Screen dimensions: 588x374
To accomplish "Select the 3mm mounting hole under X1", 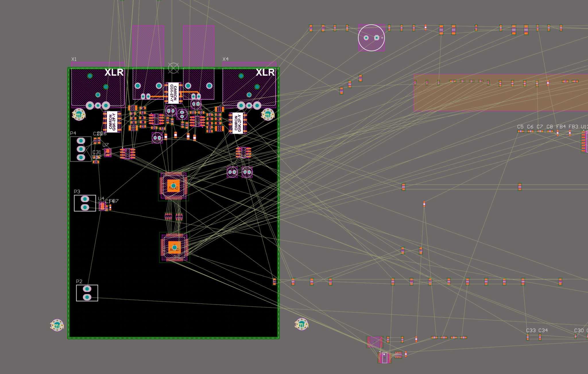I will tap(79, 115).
